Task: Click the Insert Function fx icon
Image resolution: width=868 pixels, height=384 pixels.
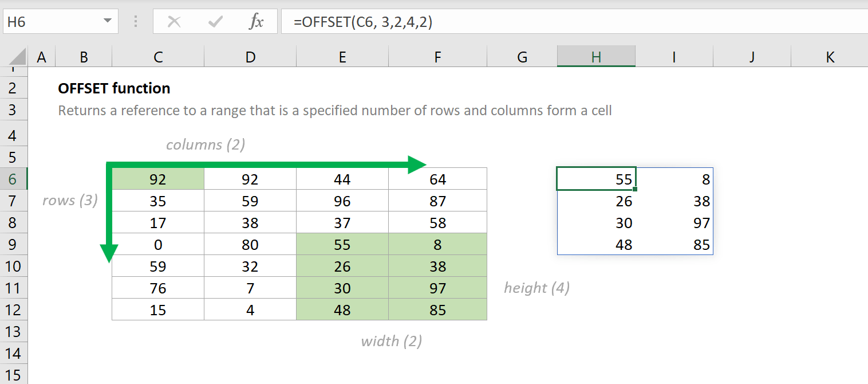Action: [x=257, y=22]
